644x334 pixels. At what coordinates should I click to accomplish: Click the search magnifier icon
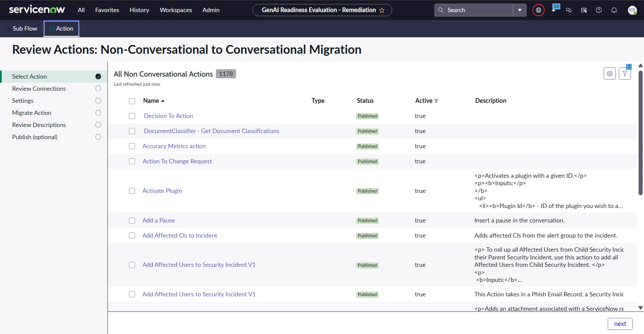(x=441, y=10)
